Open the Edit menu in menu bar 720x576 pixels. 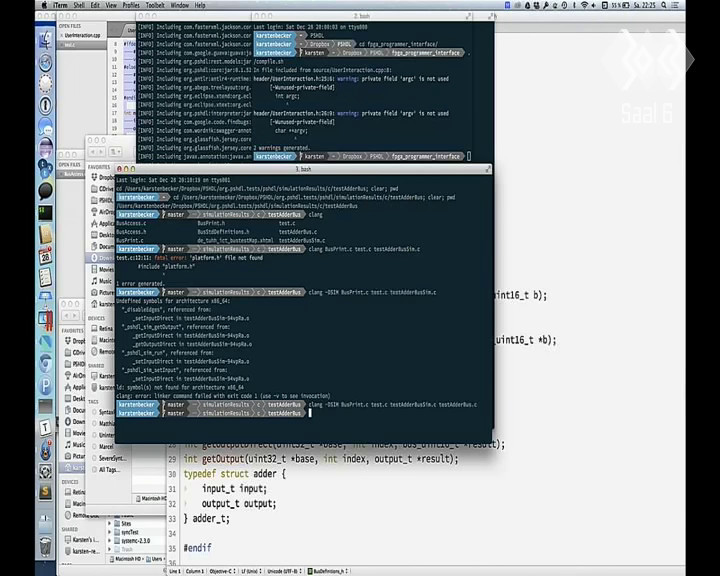coord(95,5)
